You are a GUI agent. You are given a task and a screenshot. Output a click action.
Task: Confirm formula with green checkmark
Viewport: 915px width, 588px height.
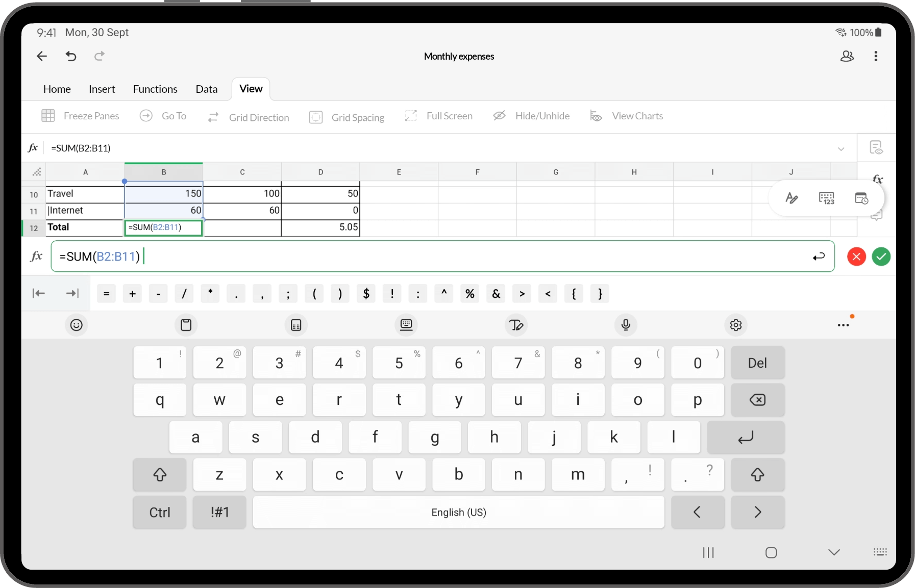point(881,257)
